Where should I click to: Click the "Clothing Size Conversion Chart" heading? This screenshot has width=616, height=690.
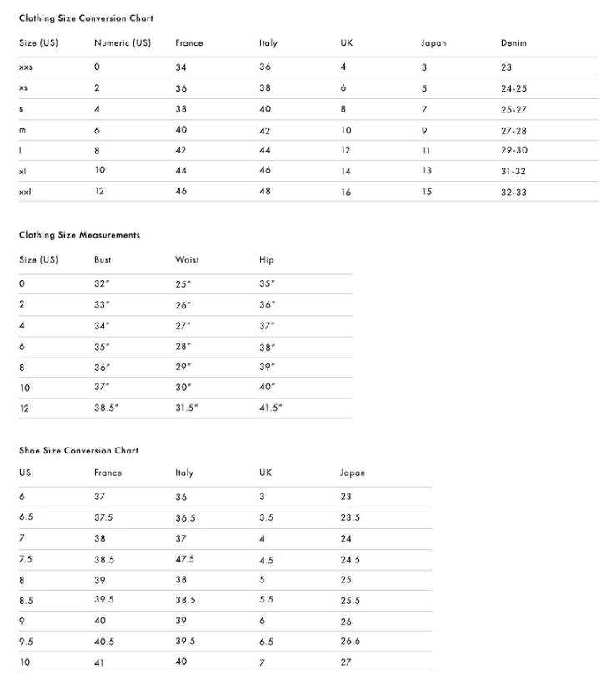[86, 18]
